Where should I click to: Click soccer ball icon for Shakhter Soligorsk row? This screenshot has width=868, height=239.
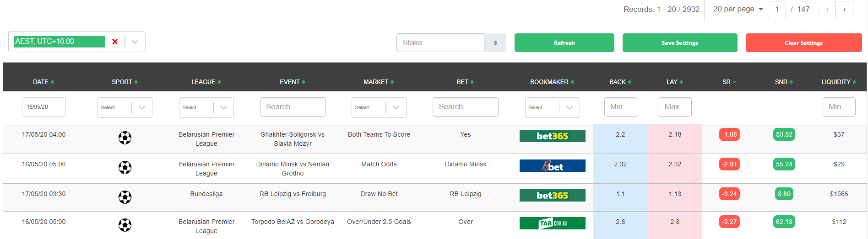(125, 138)
